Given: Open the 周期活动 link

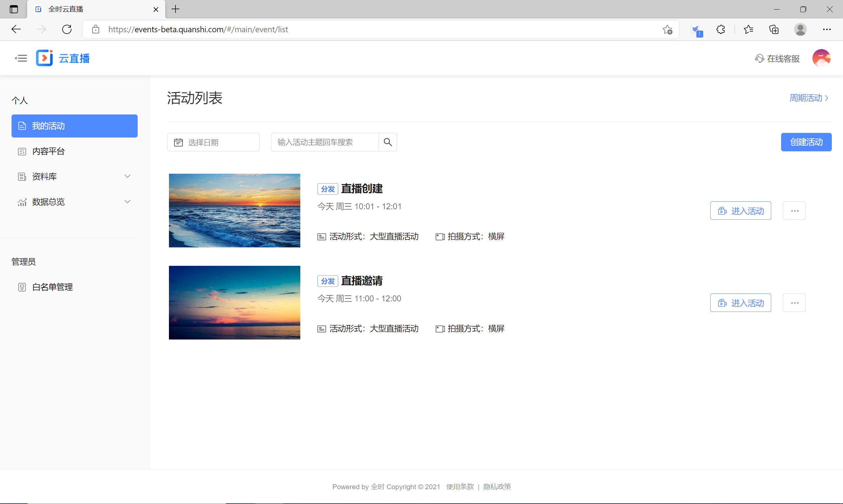Looking at the screenshot, I should (808, 98).
